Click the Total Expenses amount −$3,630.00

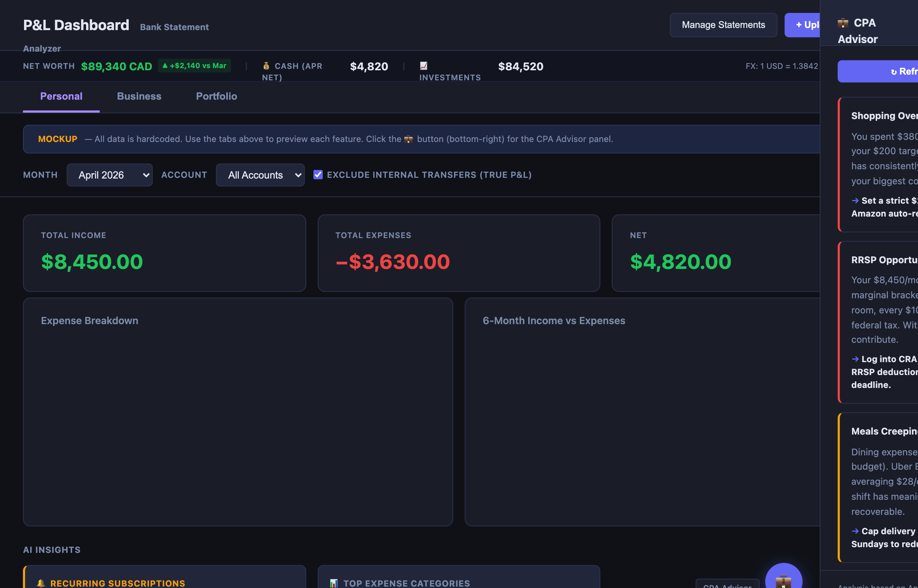393,262
